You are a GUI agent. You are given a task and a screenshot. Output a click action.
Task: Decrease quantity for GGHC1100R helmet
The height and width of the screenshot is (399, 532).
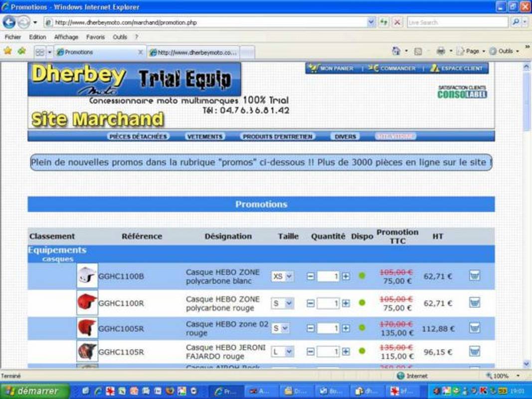(x=311, y=303)
